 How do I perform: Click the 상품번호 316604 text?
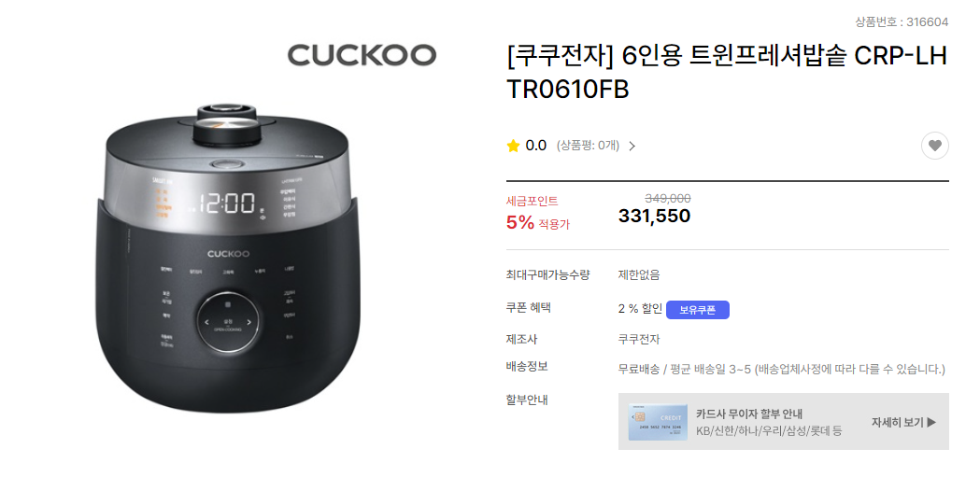[x=902, y=22]
